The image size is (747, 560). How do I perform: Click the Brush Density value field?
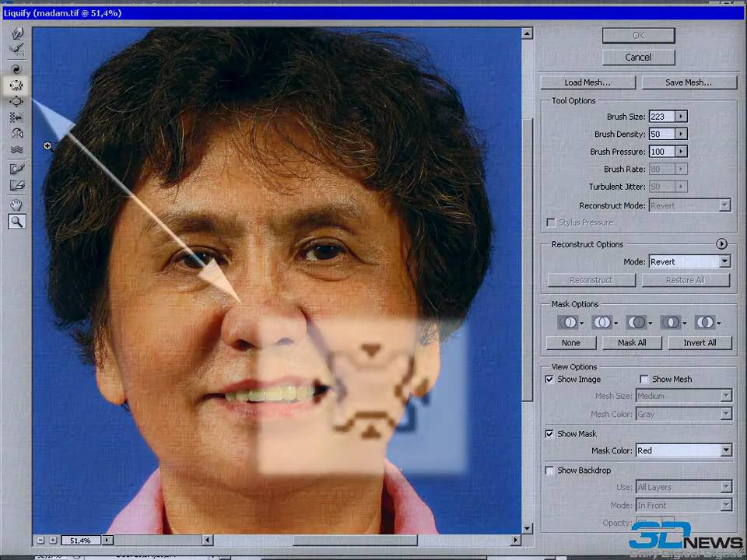point(662,135)
